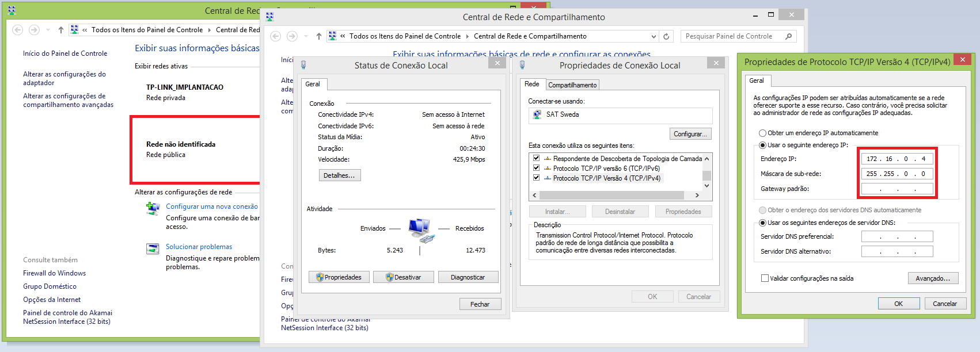The image size is (980, 352).
Task: Click back arrow in rear Central de Rede window
Action: [x=18, y=30]
